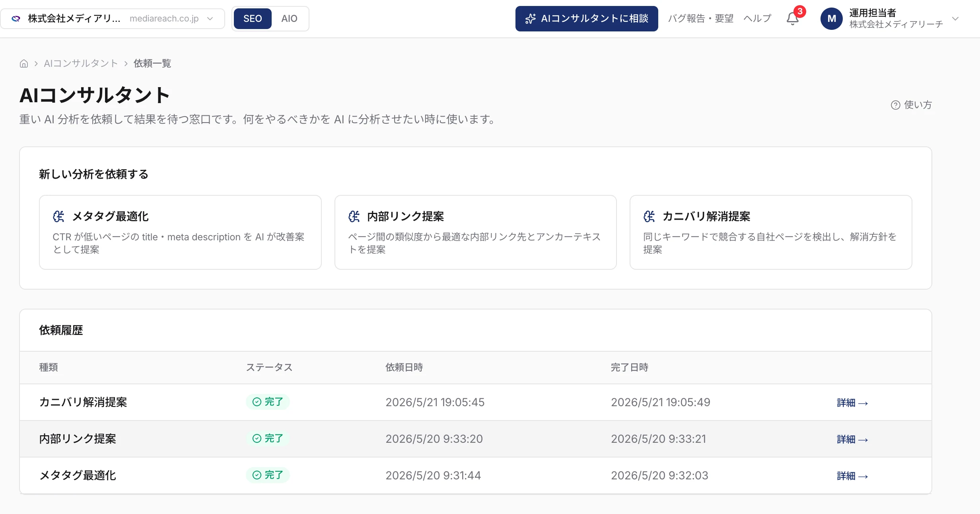
Task: Click the 使い方 question mark icon
Action: point(895,105)
